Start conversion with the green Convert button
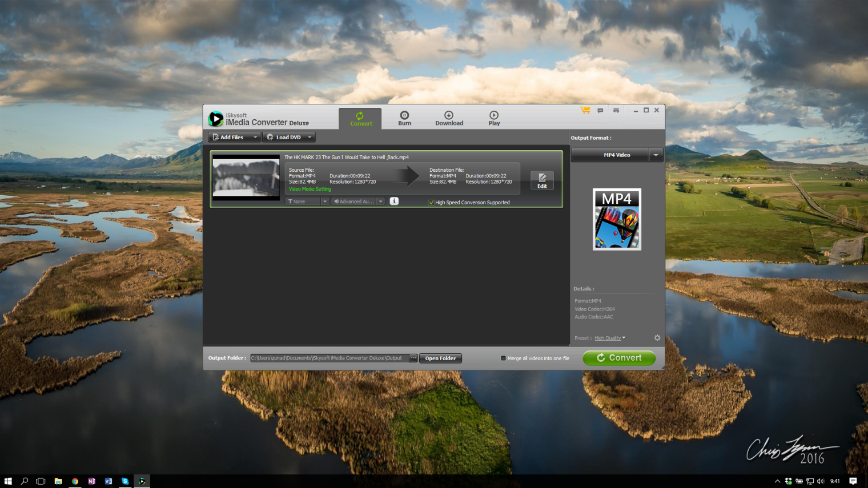 pos(619,358)
